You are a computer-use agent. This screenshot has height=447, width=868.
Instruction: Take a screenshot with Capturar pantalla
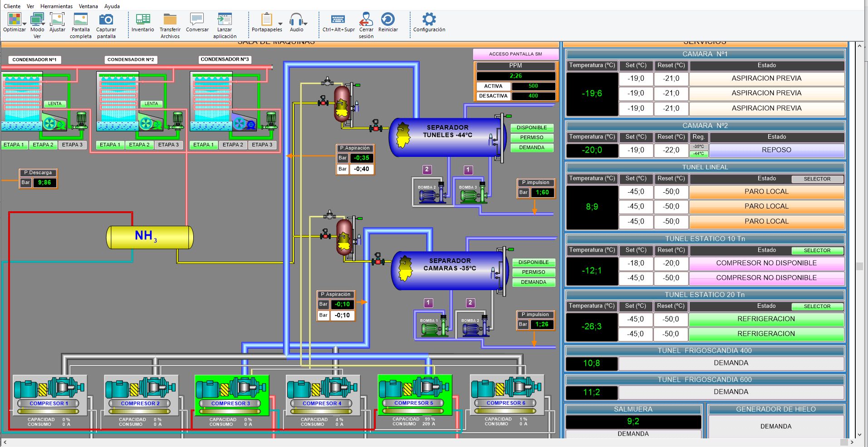tap(106, 19)
